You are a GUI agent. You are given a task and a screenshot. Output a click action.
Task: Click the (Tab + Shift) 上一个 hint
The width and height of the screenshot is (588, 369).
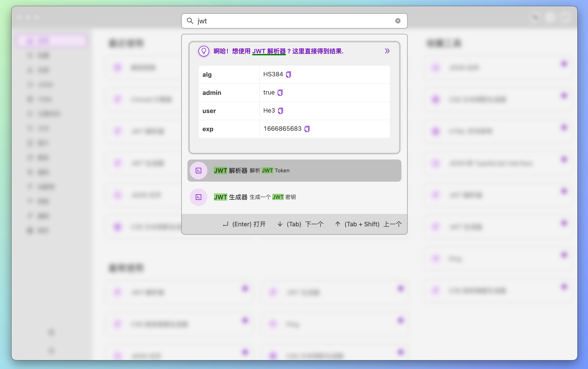coord(368,224)
